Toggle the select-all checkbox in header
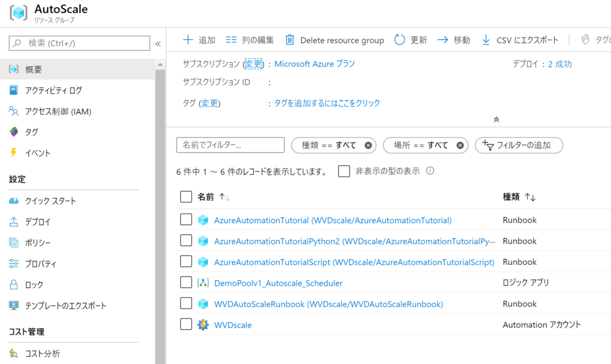 pyautogui.click(x=186, y=197)
